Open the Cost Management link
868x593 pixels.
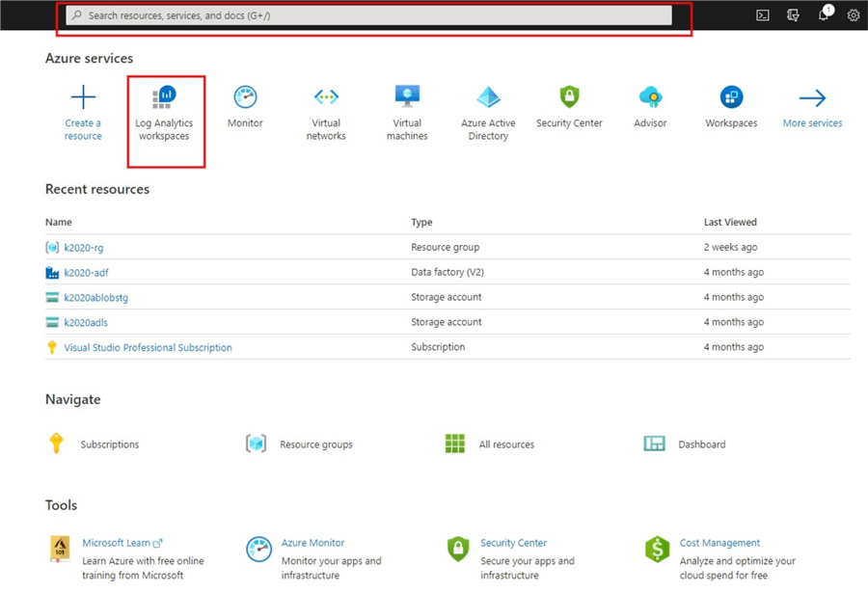(719, 543)
